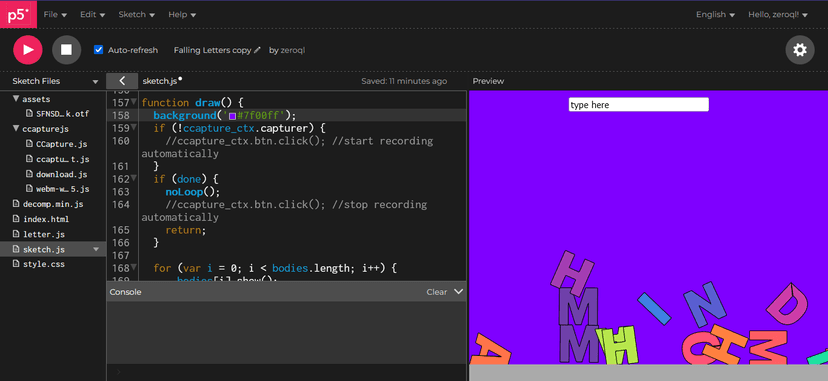Collapse the assets folder
828x381 pixels.
point(16,99)
